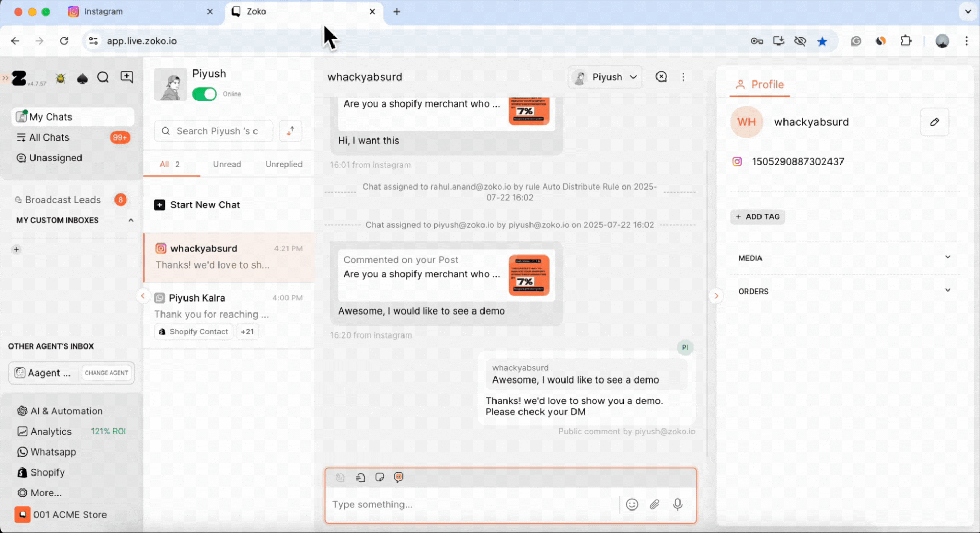
Task: Click the new chat plus bubble icon
Action: click(x=126, y=77)
